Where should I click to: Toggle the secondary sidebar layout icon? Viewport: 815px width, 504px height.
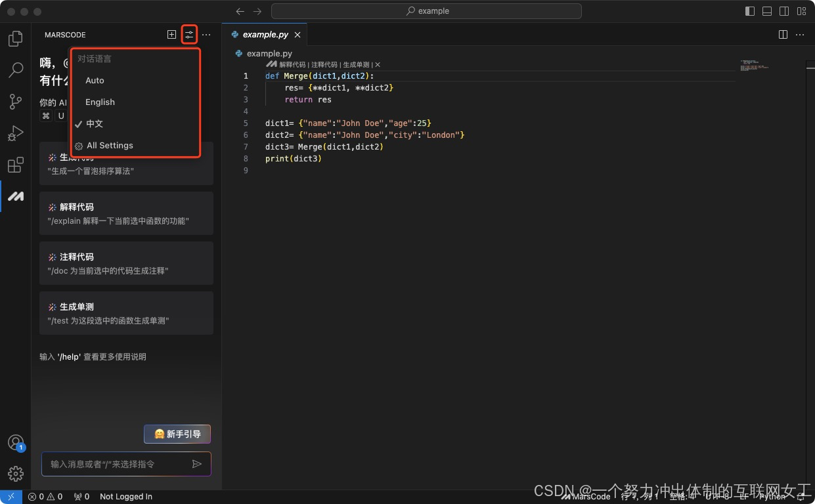coord(784,11)
